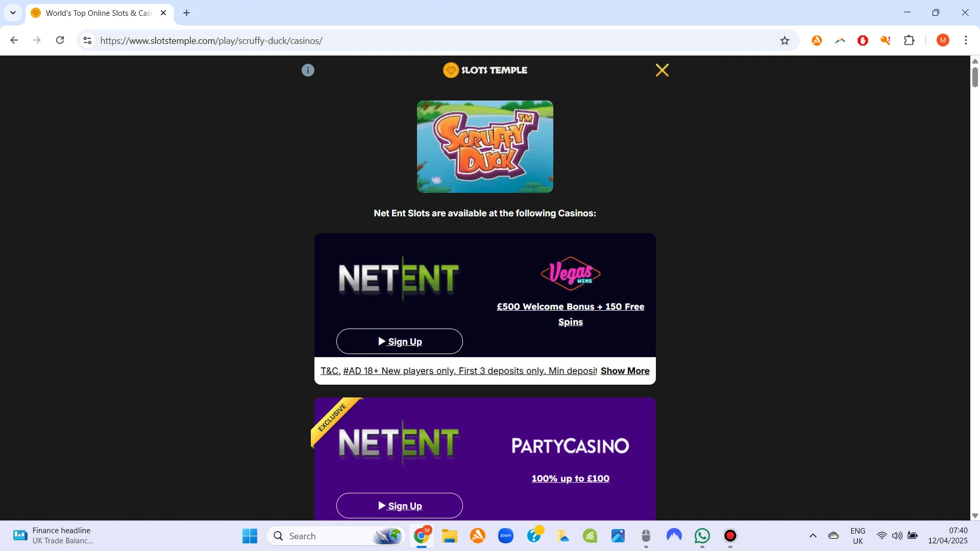The width and height of the screenshot is (980, 551).
Task: Click the page scrollbar down arrow
Action: pyautogui.click(x=975, y=516)
